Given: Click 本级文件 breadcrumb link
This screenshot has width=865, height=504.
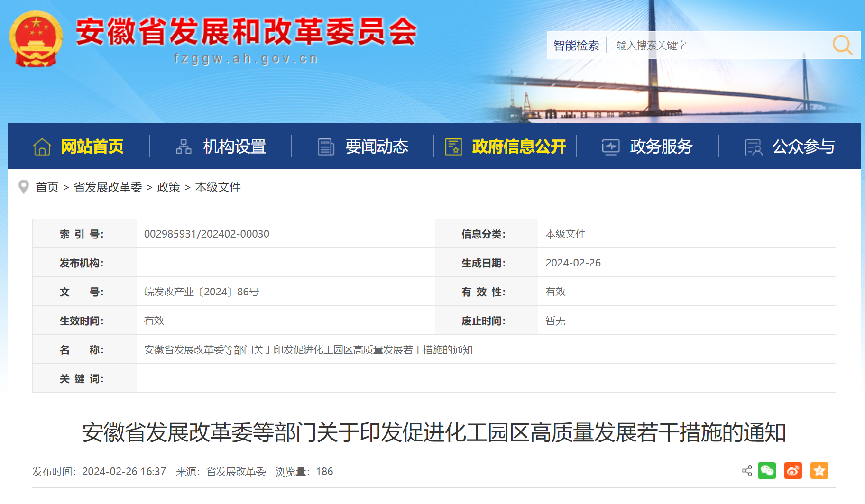Looking at the screenshot, I should (x=218, y=187).
